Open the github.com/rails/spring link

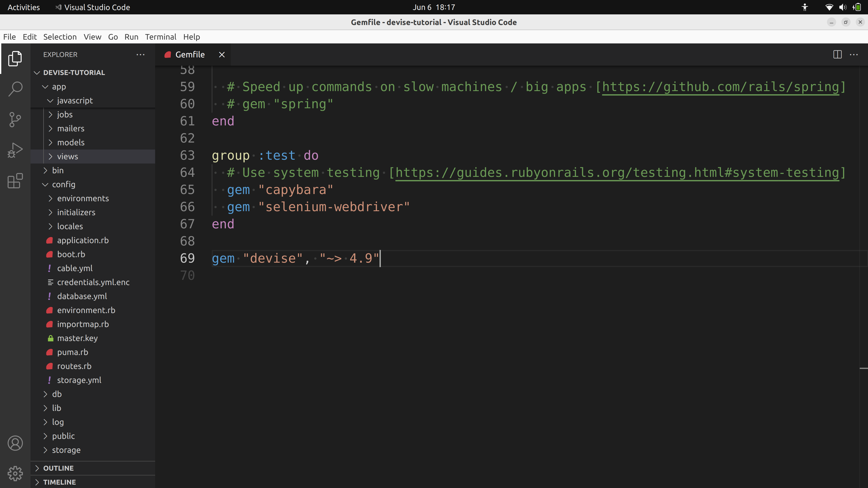coord(721,87)
